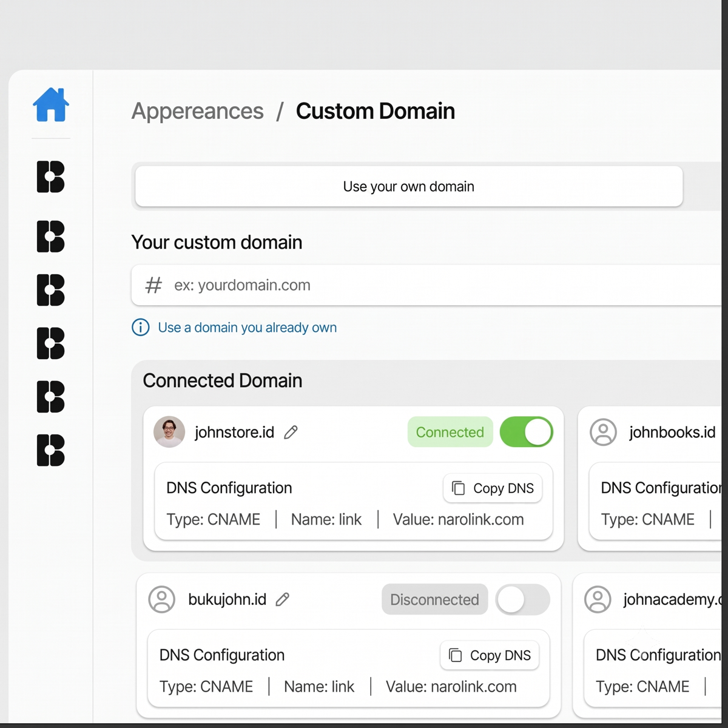Open Use a domain you already own link
The height and width of the screenshot is (728, 728).
tap(248, 328)
